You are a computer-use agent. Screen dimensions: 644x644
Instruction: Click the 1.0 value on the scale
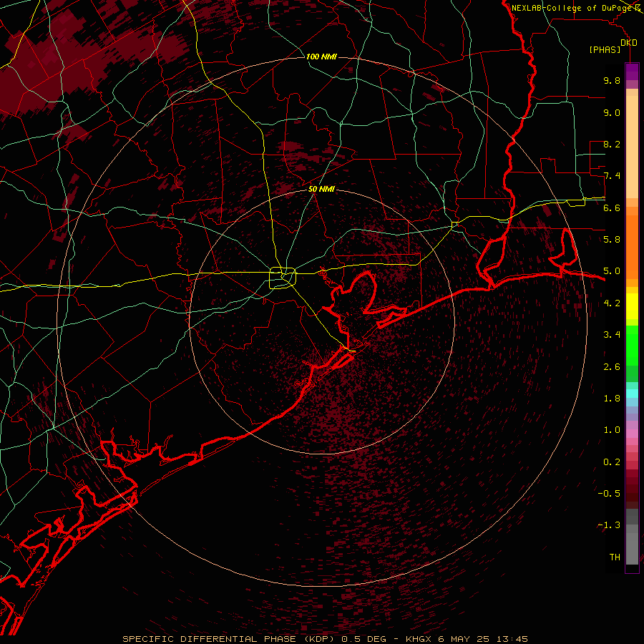[612, 430]
